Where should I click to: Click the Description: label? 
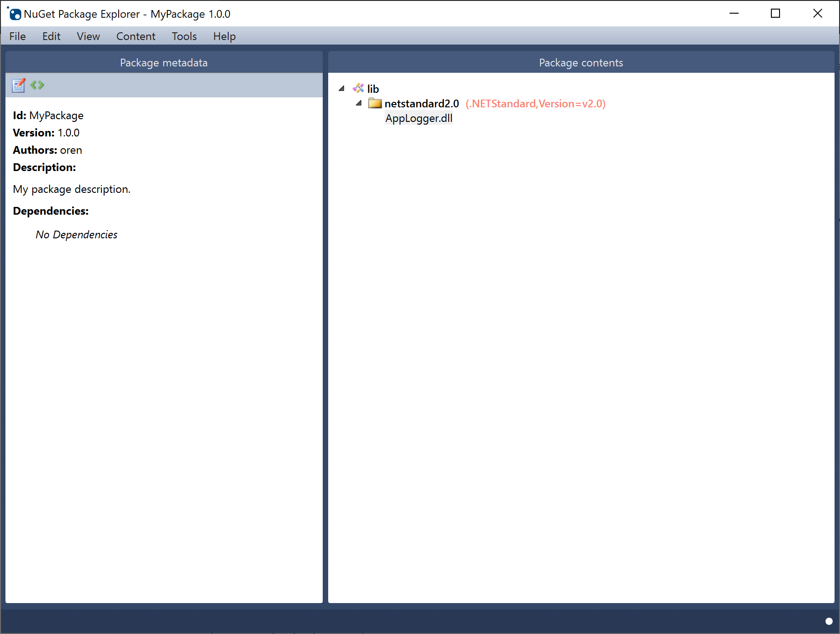click(x=44, y=167)
